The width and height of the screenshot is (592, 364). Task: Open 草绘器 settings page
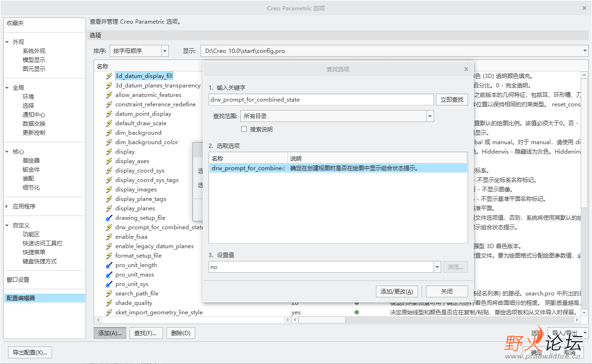31,161
